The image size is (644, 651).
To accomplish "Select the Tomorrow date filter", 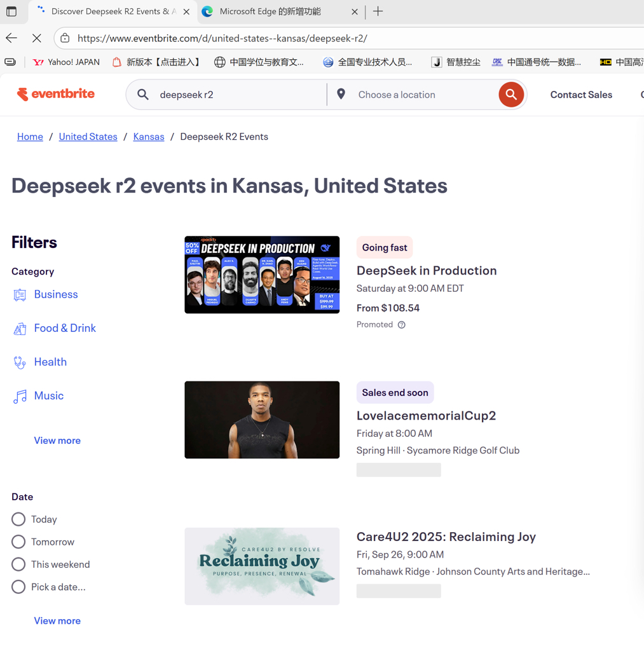I will (18, 542).
